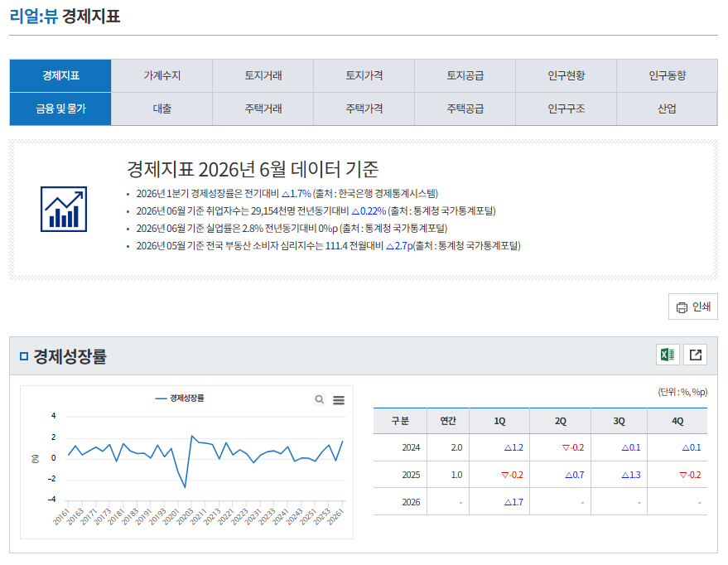Click the △2.7p sentiment index change
Viewport: 728px width, 565px height.
point(399,246)
